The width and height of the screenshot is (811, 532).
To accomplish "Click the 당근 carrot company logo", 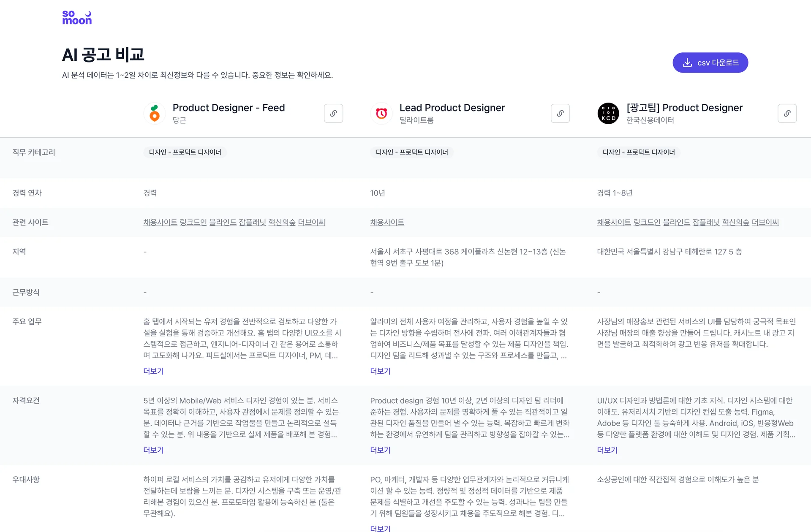I will (x=155, y=114).
